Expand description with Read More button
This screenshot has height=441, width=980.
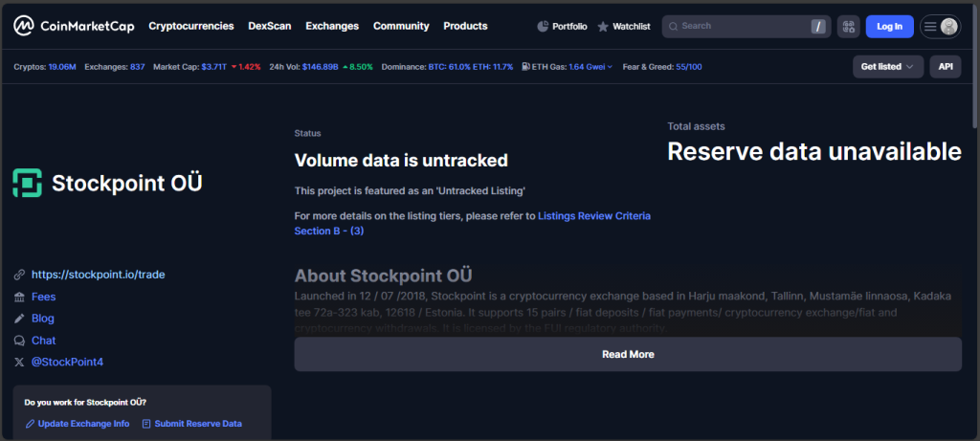click(x=628, y=354)
